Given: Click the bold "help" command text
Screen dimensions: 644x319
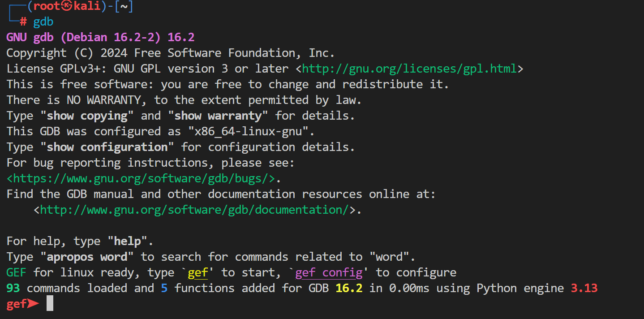Looking at the screenshot, I should tap(127, 241).
